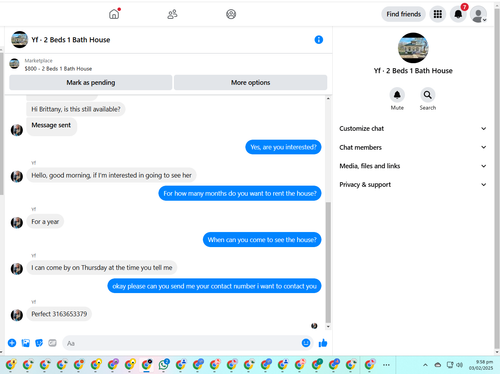Viewport: 500px width, 374px height.
Task: Open the Friends icon in top navigation
Action: pyautogui.click(x=172, y=14)
